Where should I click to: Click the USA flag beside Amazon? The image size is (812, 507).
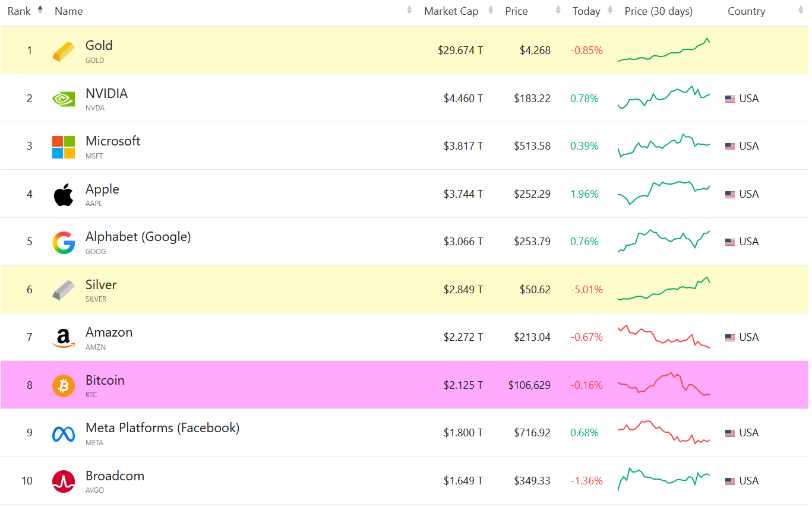730,338
